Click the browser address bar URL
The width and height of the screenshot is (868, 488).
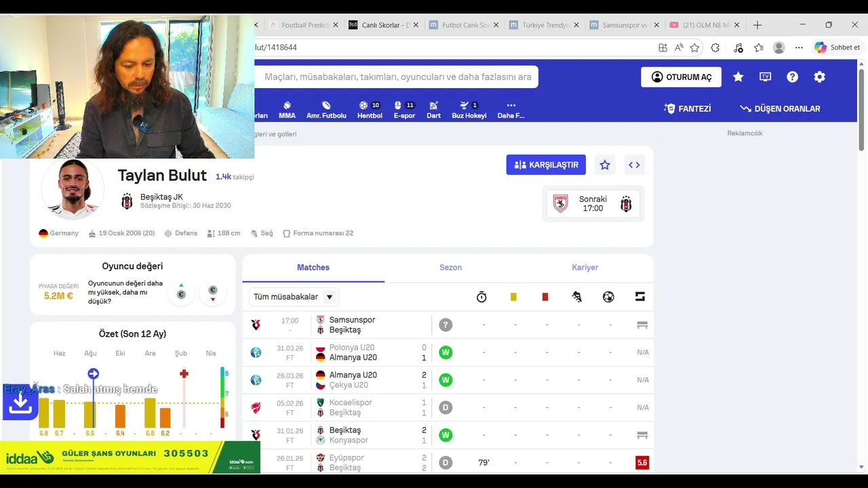tap(276, 47)
